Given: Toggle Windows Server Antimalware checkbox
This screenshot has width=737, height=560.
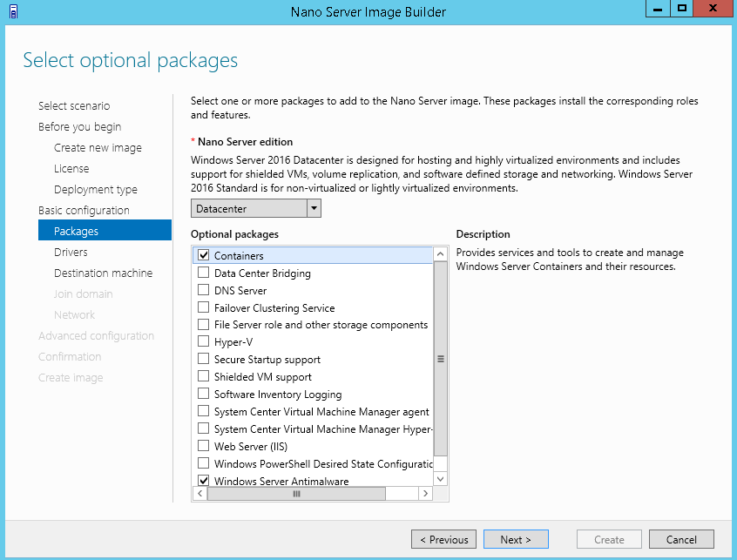Looking at the screenshot, I should (x=204, y=481).
